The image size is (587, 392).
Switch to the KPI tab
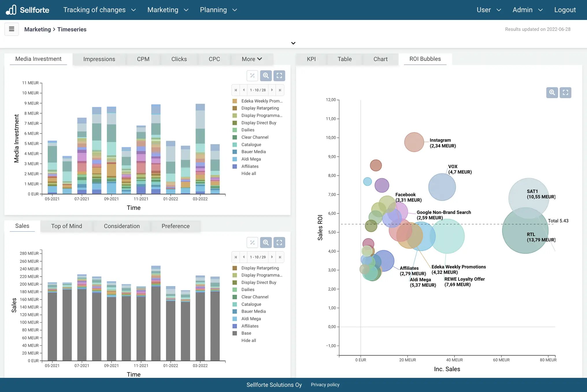tap(311, 59)
